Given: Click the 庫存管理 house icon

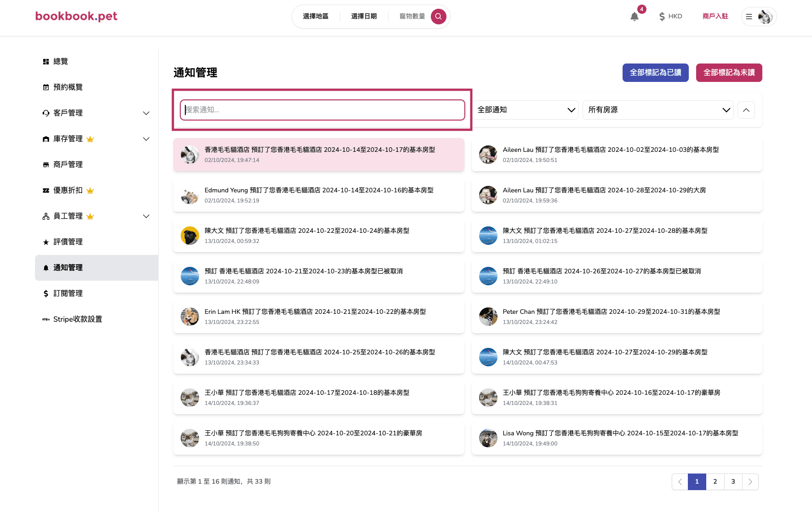Looking at the screenshot, I should point(46,139).
